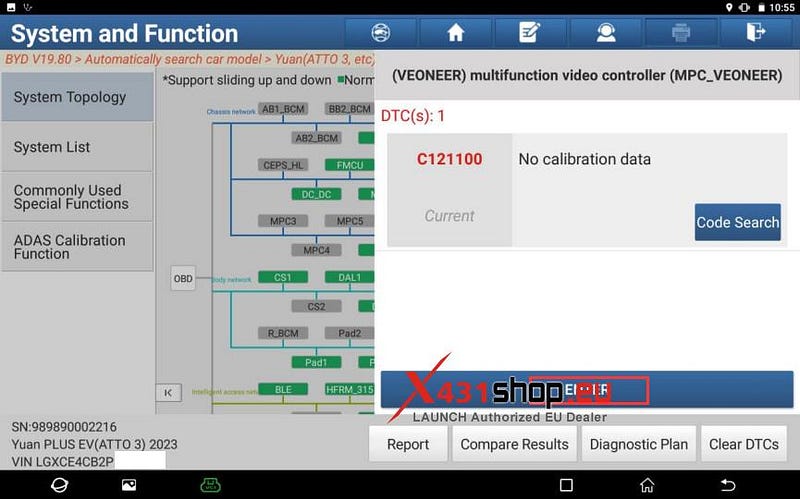This screenshot has height=499, width=800.
Task: Select the FMCU node in topology
Action: click(x=349, y=165)
